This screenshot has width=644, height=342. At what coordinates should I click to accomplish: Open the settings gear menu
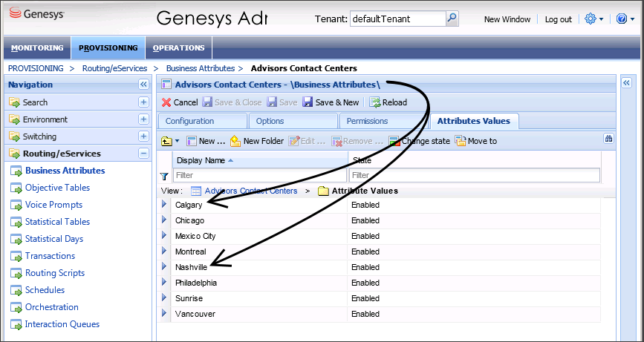tap(591, 19)
